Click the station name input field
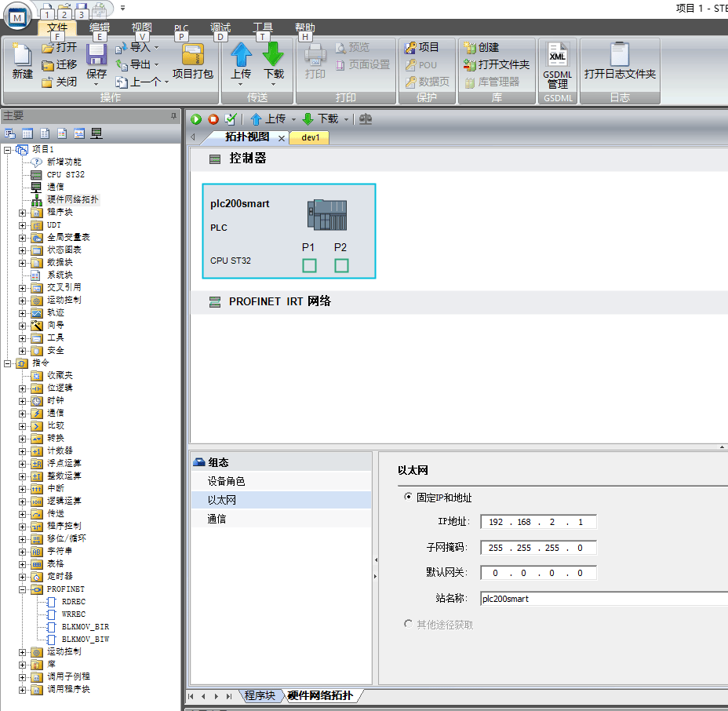The image size is (728, 711). click(x=603, y=598)
